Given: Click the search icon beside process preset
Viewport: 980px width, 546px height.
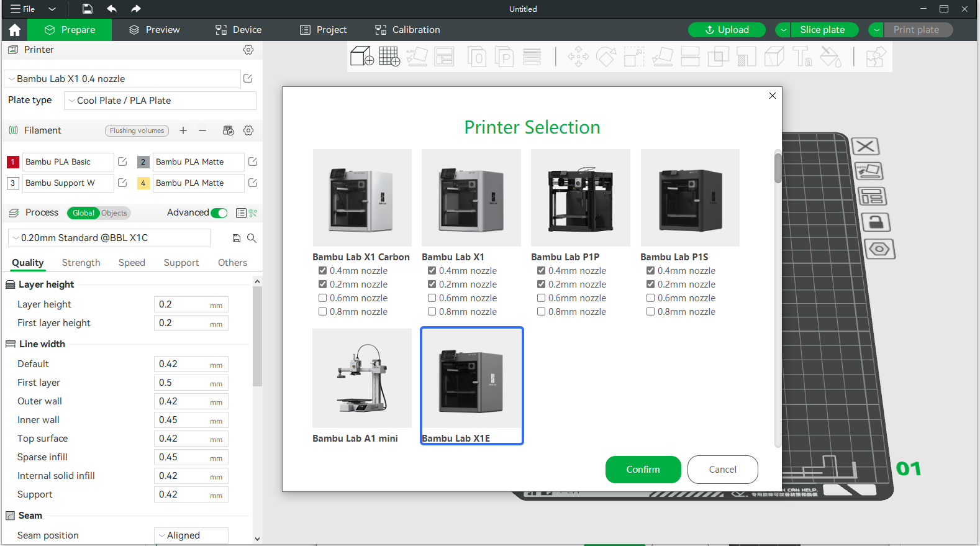Looking at the screenshot, I should click(252, 238).
